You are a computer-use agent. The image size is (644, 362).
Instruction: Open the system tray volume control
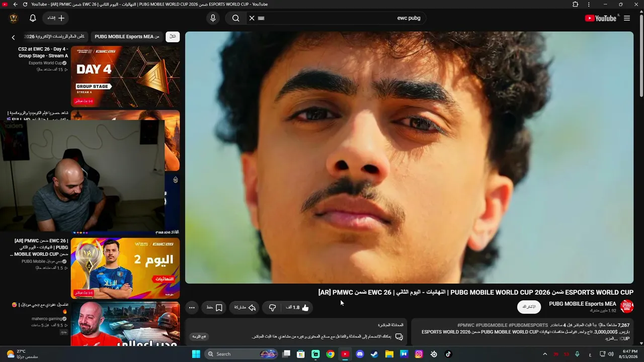coord(611,354)
